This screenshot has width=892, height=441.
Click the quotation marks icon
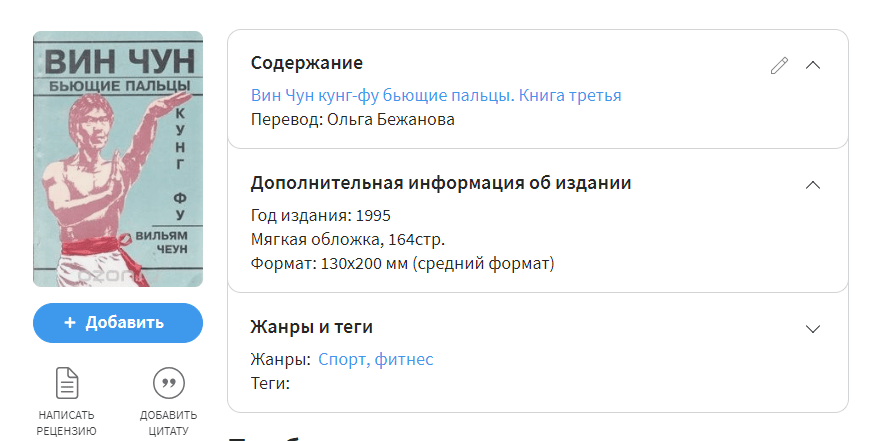pyautogui.click(x=168, y=382)
